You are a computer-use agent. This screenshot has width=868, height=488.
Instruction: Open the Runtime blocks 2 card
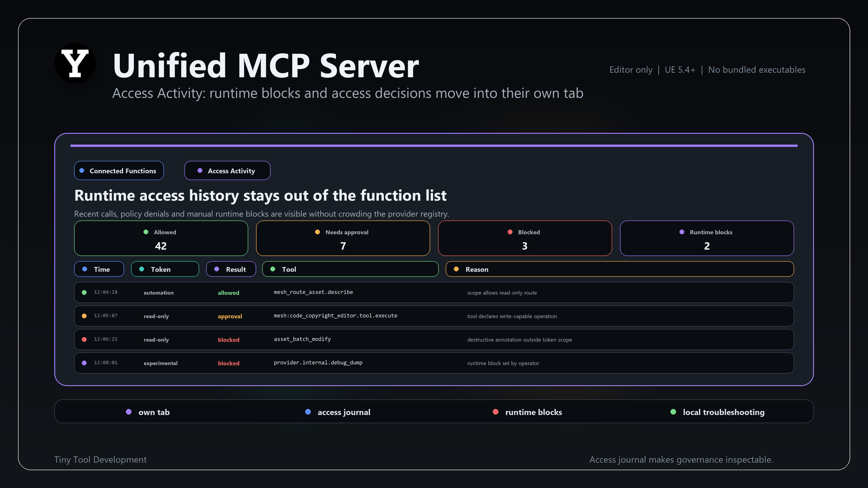pos(707,238)
